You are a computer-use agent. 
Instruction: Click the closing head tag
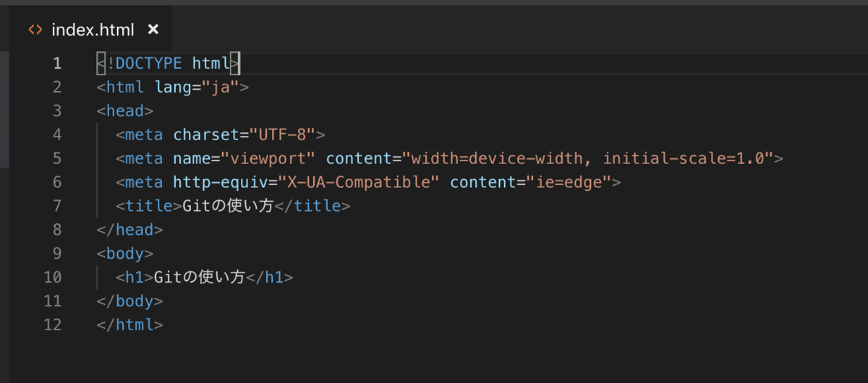click(129, 231)
